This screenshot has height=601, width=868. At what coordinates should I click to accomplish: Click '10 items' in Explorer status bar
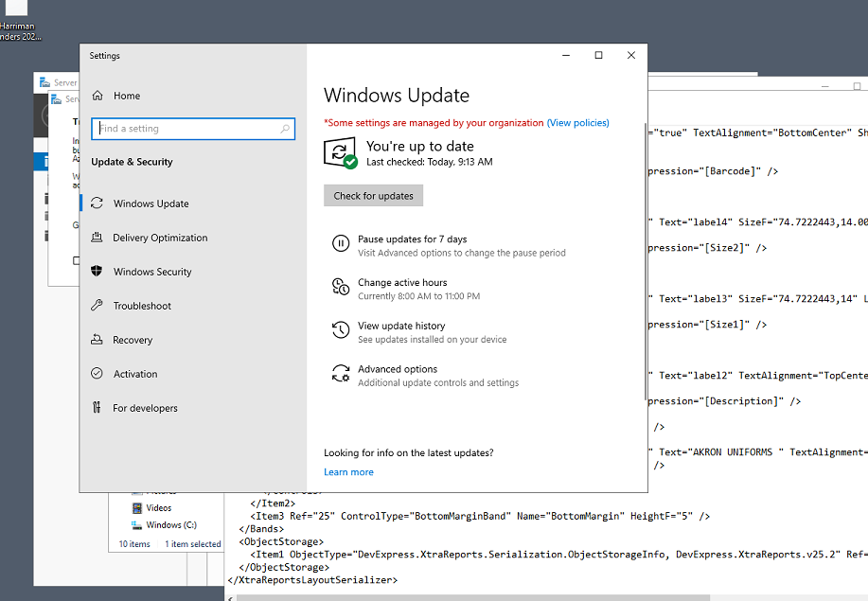(x=134, y=544)
